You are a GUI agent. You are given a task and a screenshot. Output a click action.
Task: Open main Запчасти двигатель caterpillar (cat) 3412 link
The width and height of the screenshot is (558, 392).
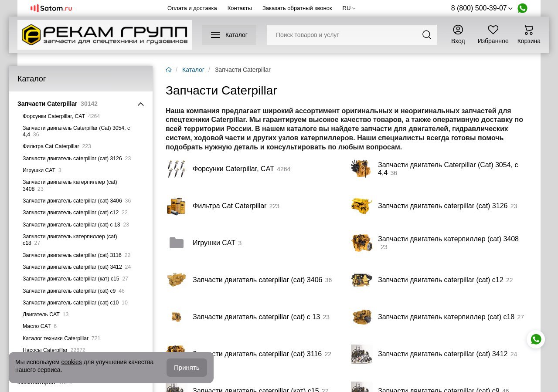pos(442,354)
